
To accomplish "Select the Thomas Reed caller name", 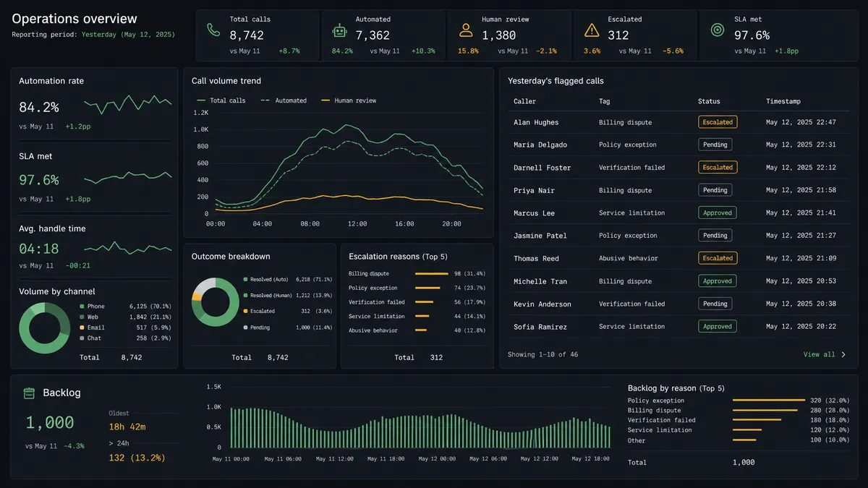I will tap(536, 259).
